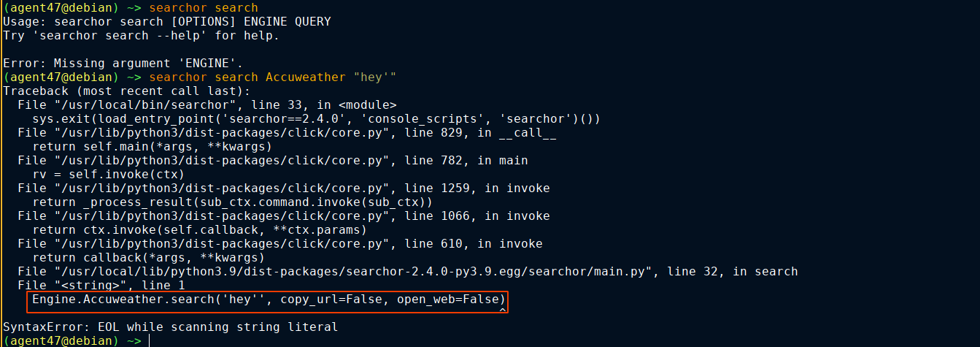Click the red-boxed Engine.Accuweather.search line
The width and height of the screenshot is (980, 347).
(268, 300)
